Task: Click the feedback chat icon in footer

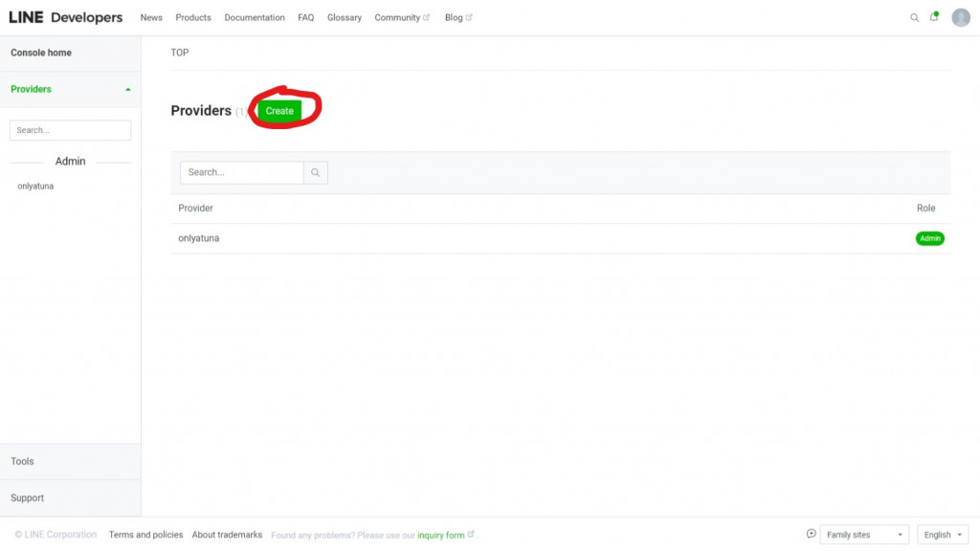Action: pyautogui.click(x=811, y=534)
